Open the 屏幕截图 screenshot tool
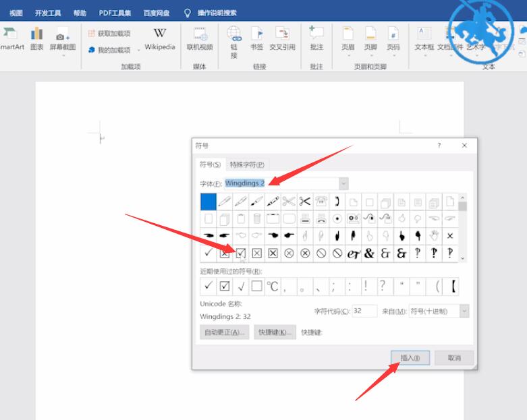This screenshot has height=420, width=527. [x=63, y=37]
